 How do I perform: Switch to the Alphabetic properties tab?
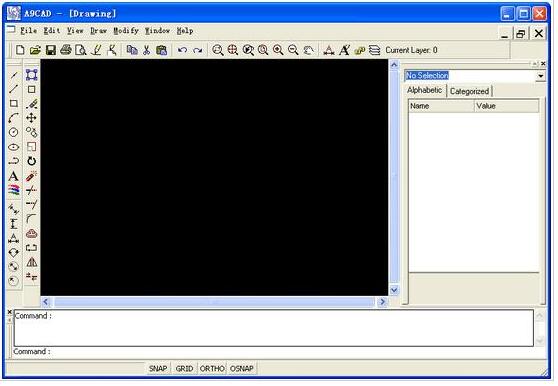coord(425,90)
